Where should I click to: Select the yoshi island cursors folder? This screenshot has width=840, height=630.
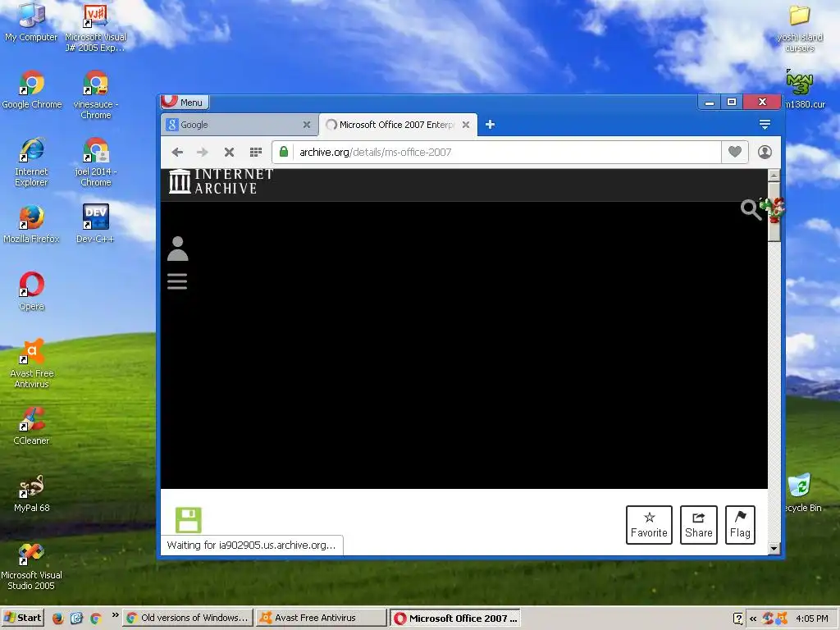[x=799, y=29]
